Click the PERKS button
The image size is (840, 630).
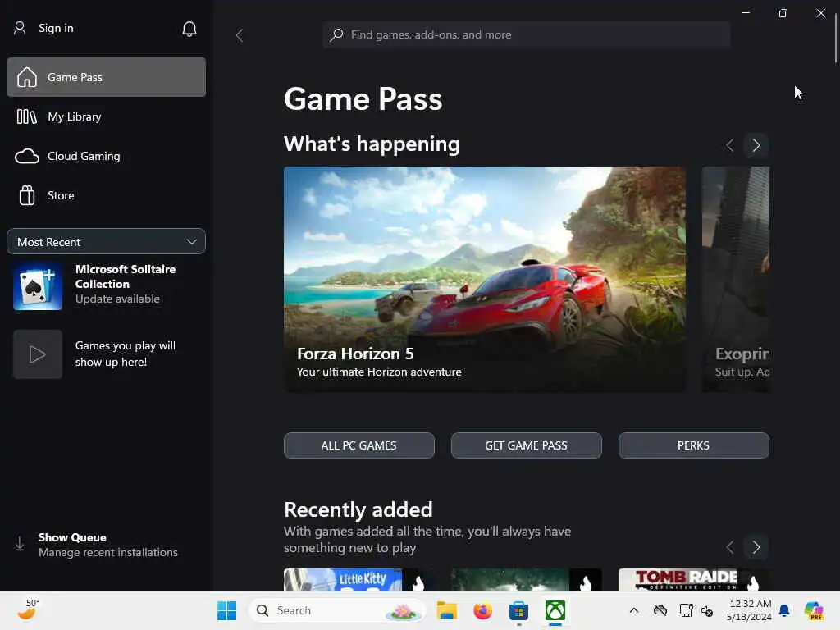point(694,445)
